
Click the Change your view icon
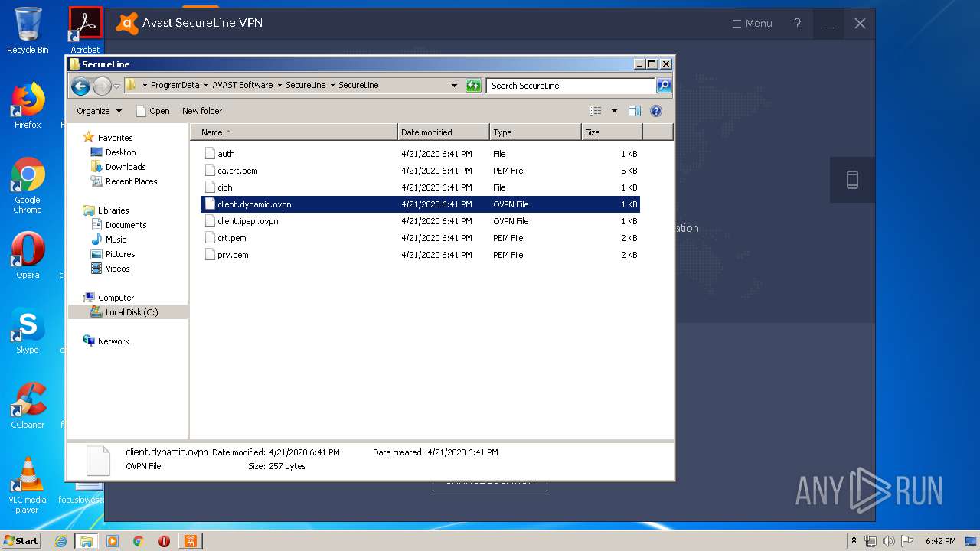(x=596, y=111)
